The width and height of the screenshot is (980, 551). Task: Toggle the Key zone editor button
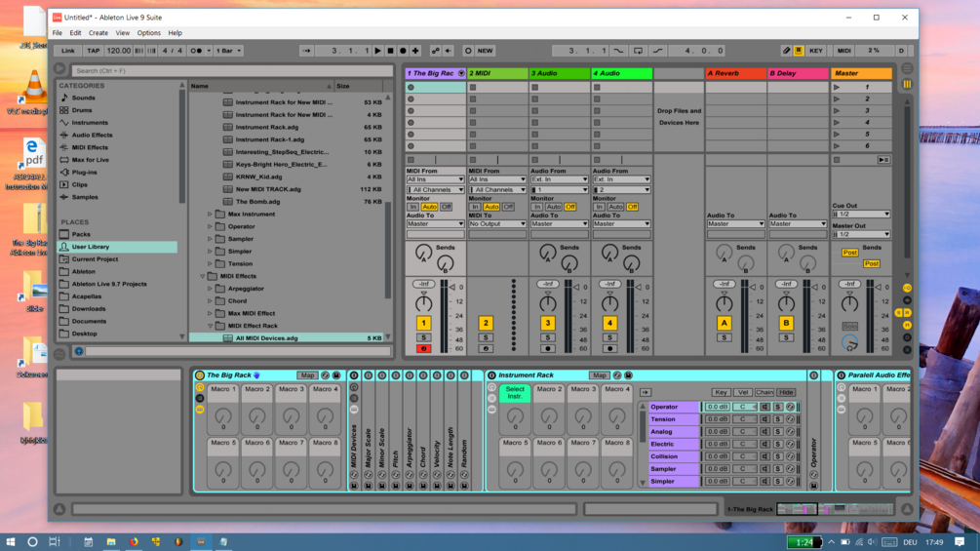(x=721, y=392)
